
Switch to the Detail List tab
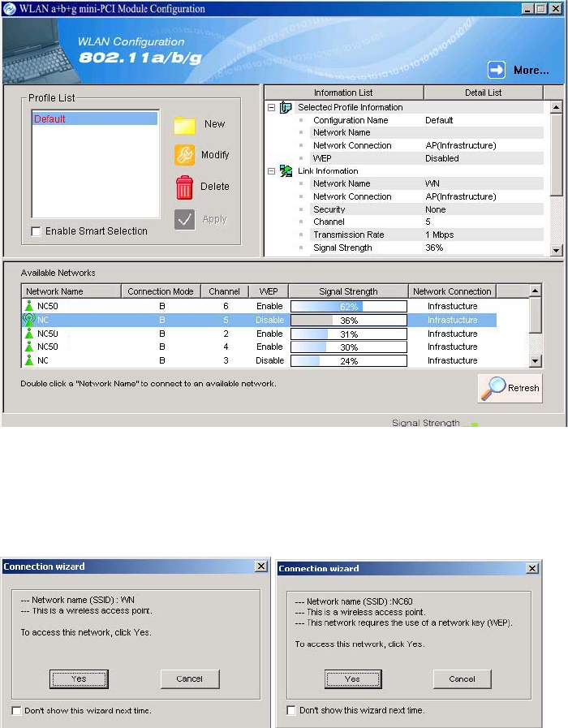coord(483,93)
